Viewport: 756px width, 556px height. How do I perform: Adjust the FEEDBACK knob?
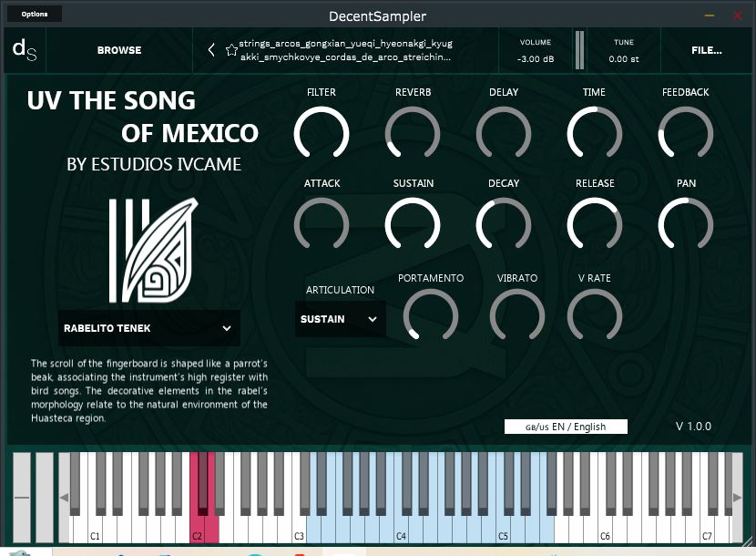click(x=686, y=134)
